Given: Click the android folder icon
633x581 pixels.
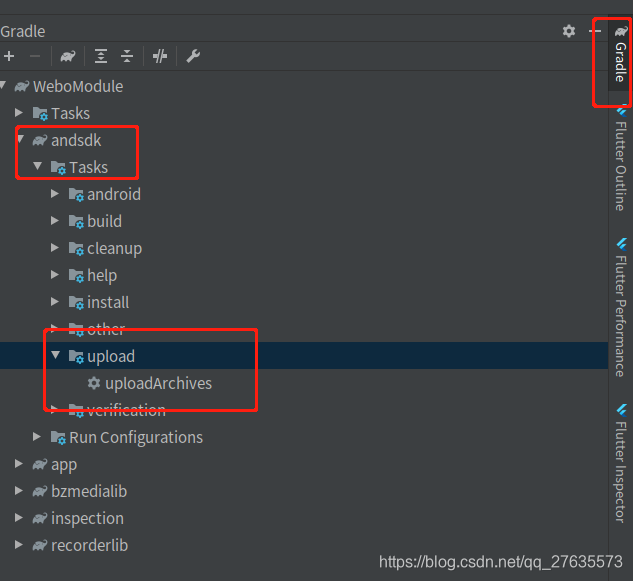Looking at the screenshot, I should (x=76, y=195).
